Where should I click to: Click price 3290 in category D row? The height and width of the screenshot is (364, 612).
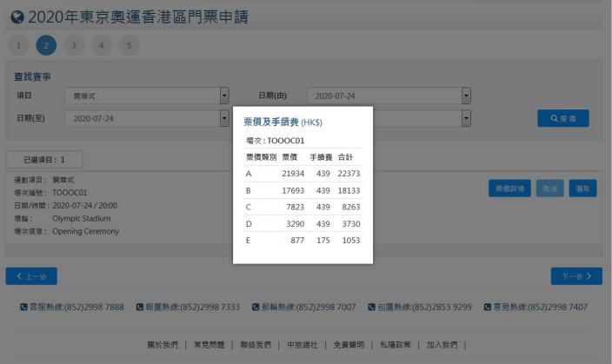coord(295,224)
